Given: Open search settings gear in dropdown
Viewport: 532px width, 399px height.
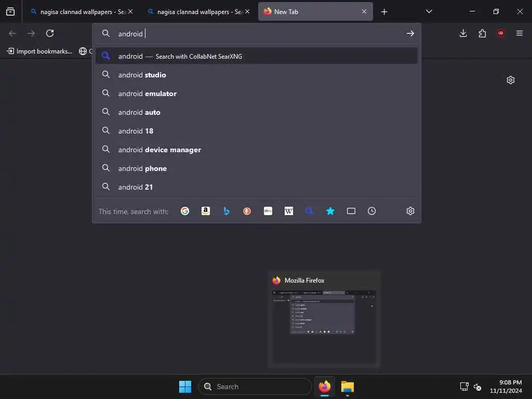Looking at the screenshot, I should [x=410, y=211].
